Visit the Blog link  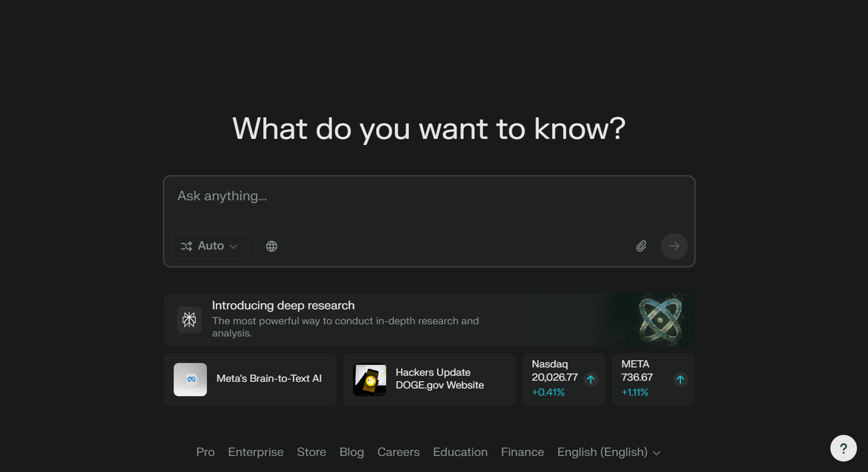[352, 452]
